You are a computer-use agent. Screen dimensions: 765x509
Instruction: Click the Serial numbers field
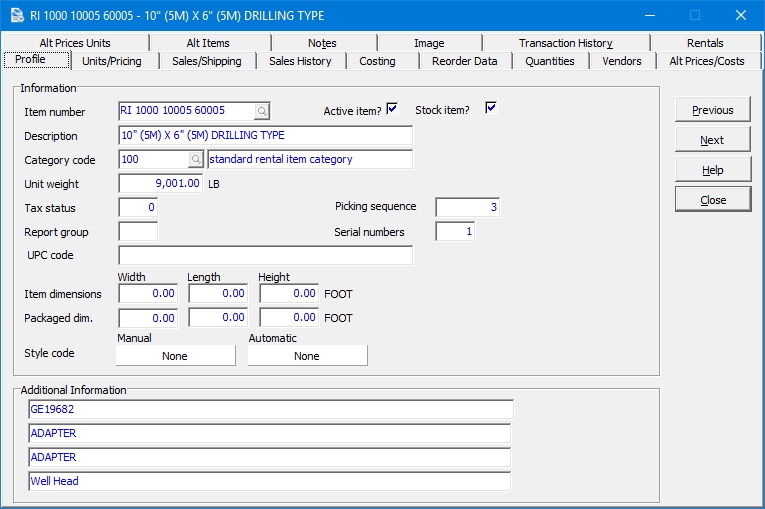tap(455, 231)
